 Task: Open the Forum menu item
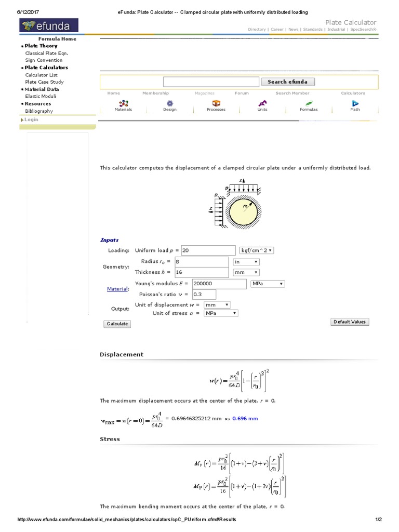click(x=242, y=94)
